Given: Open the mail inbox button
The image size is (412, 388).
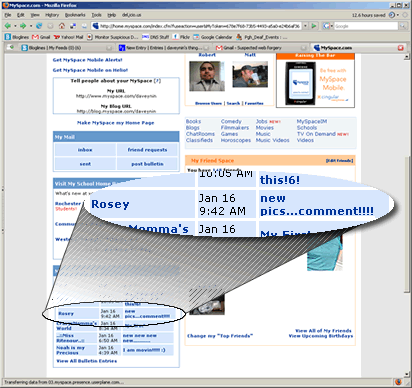Looking at the screenshot, I should [85, 150].
